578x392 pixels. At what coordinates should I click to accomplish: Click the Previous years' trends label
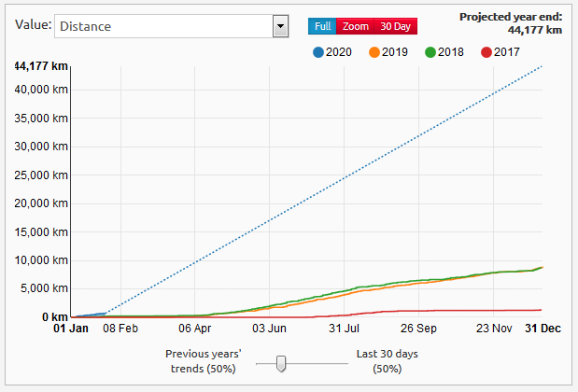click(x=203, y=361)
